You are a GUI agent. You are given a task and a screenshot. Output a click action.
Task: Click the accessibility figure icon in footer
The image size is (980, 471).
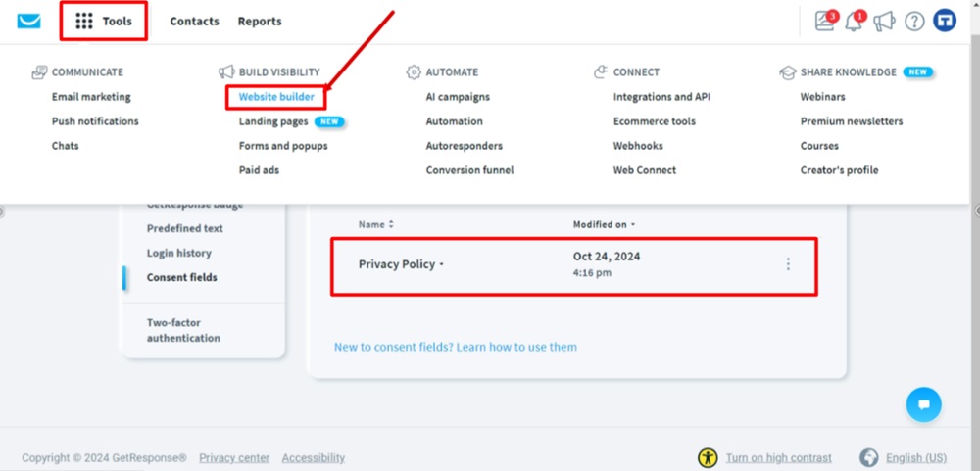(708, 458)
